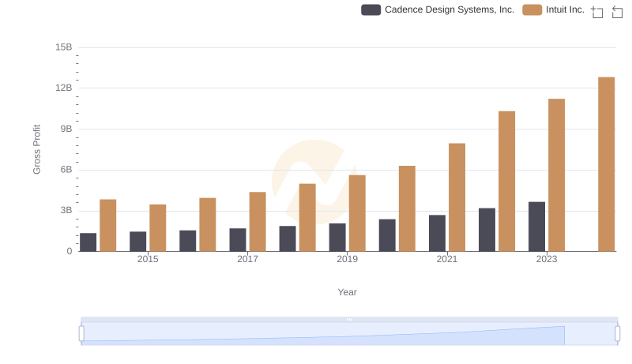
Task: Click the 2022 Intuit bar
Action: pyautogui.click(x=506, y=182)
